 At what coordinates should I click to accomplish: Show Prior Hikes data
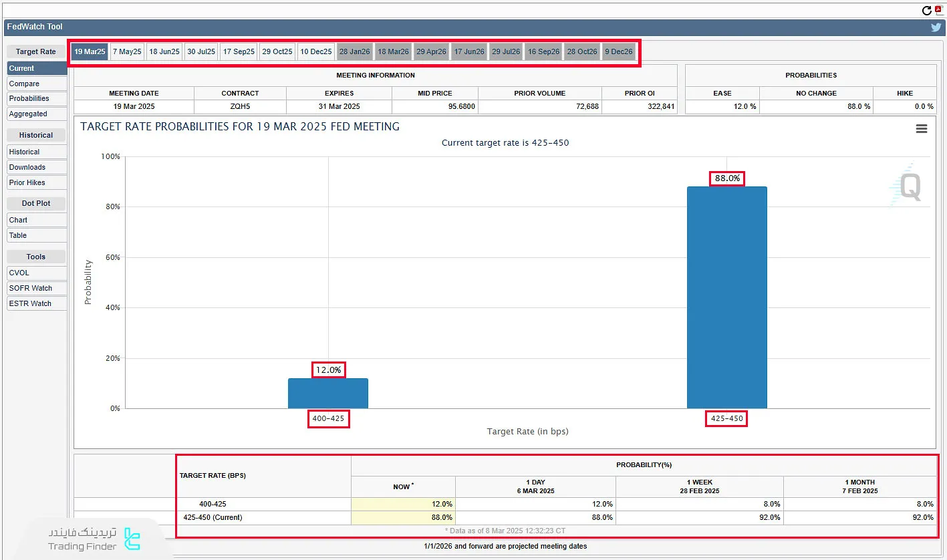[x=37, y=182]
